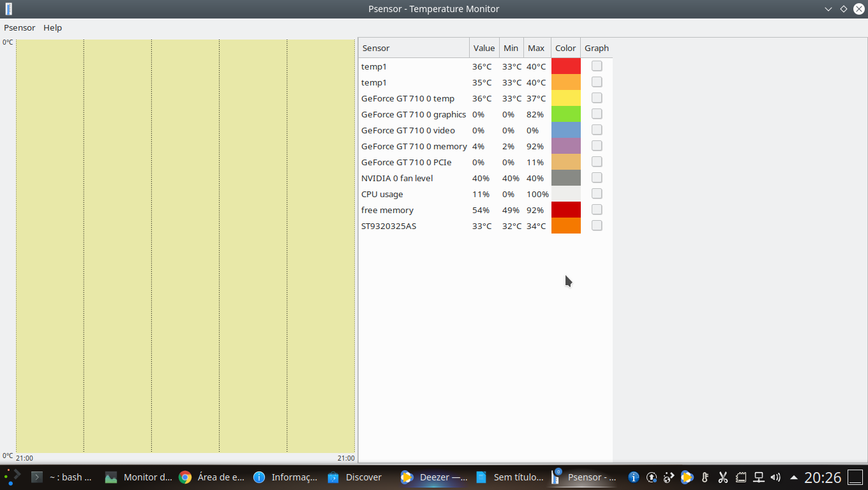Enable graph for GeForce GT 710 0 video
Image resolution: width=868 pixels, height=490 pixels.
[x=597, y=130]
